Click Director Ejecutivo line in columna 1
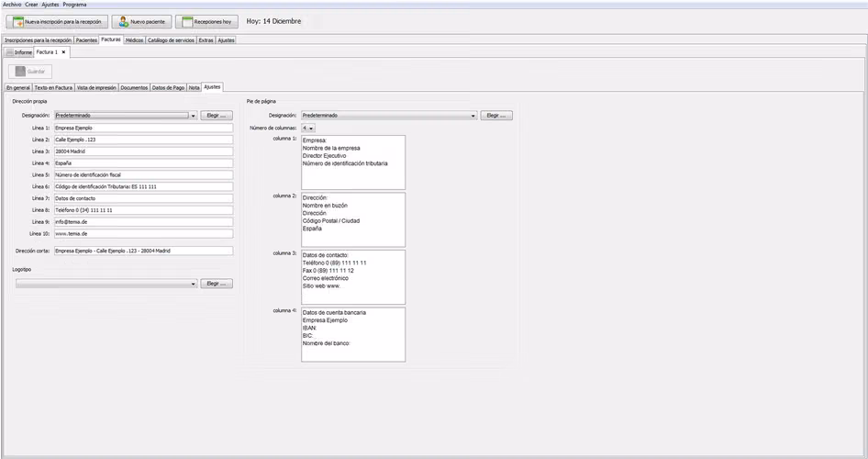 pos(324,156)
